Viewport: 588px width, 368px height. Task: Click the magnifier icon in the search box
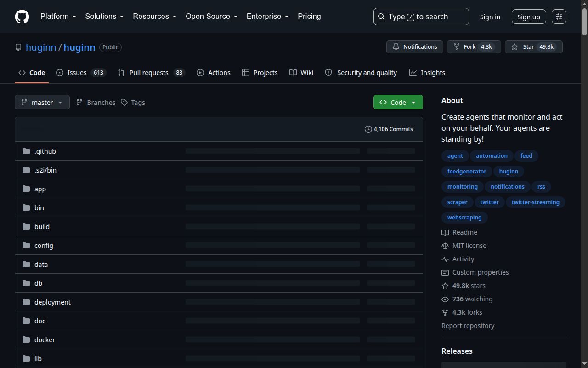(x=381, y=17)
